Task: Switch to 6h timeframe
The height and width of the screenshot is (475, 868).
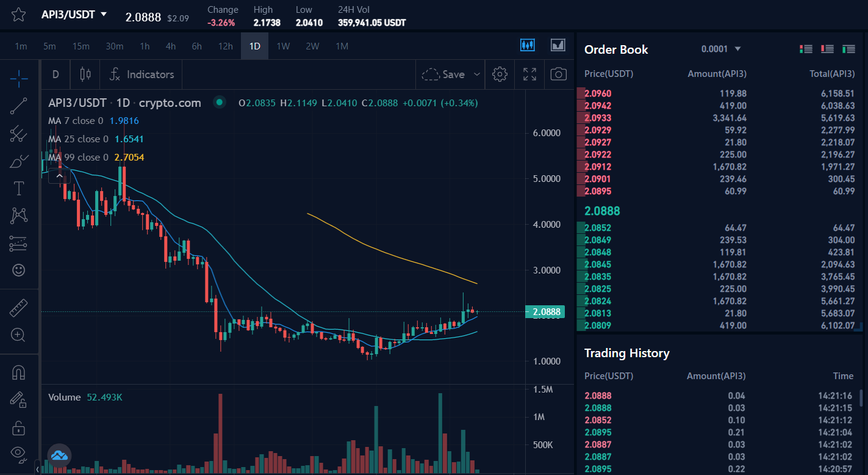Action: click(x=196, y=46)
